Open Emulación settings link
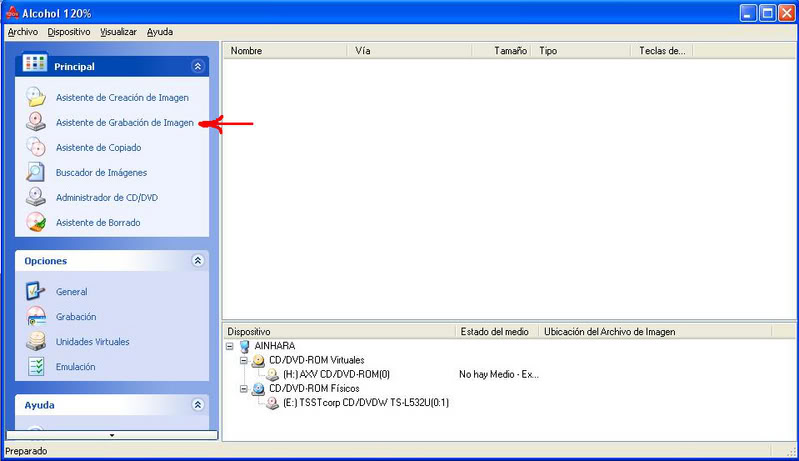This screenshot has width=799, height=461. click(75, 366)
